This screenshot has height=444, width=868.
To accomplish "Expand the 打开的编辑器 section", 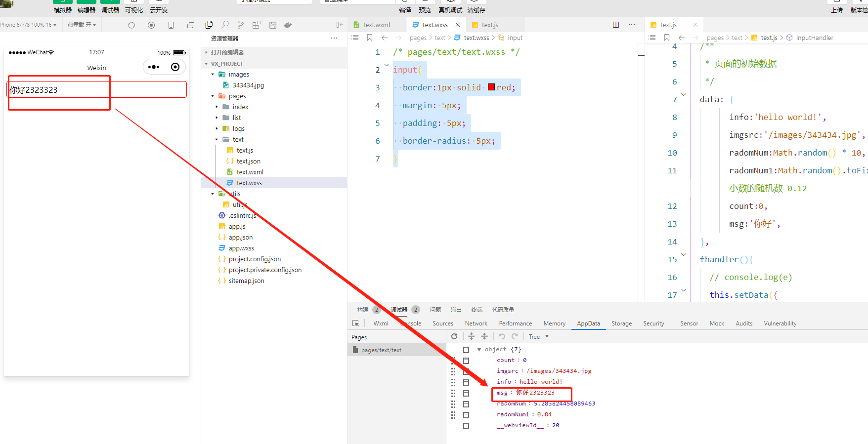I will point(274,52).
